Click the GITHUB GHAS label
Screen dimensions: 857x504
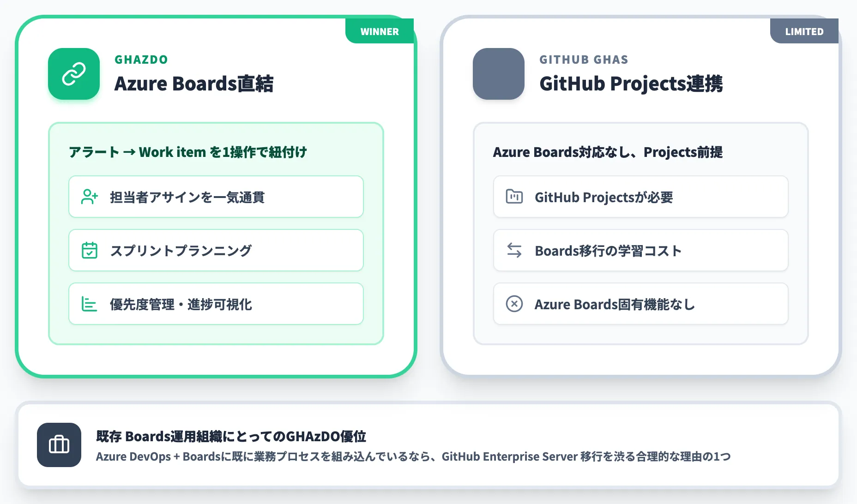[584, 60]
